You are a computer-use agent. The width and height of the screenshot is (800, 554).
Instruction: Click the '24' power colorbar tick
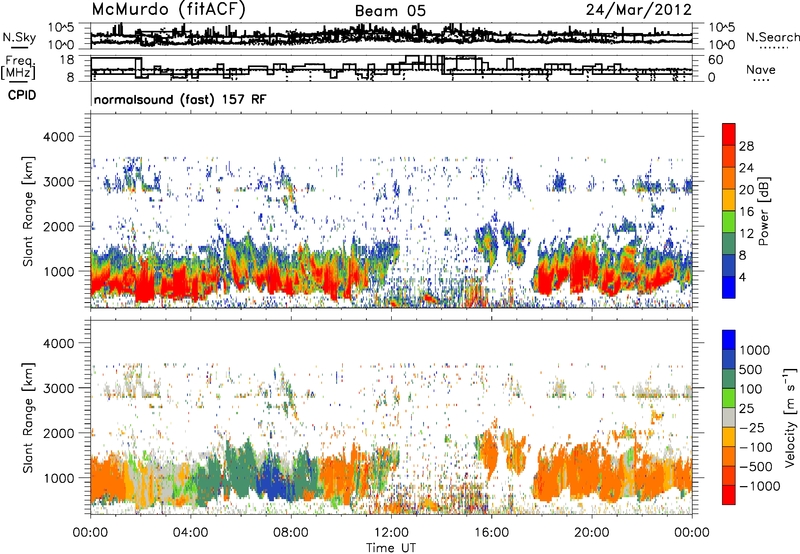coord(746,168)
